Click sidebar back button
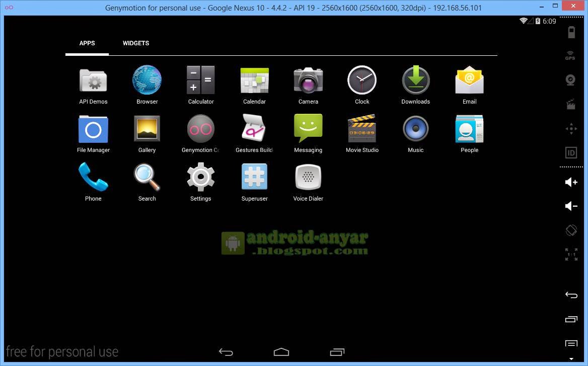The height and width of the screenshot is (366, 588). 571,295
